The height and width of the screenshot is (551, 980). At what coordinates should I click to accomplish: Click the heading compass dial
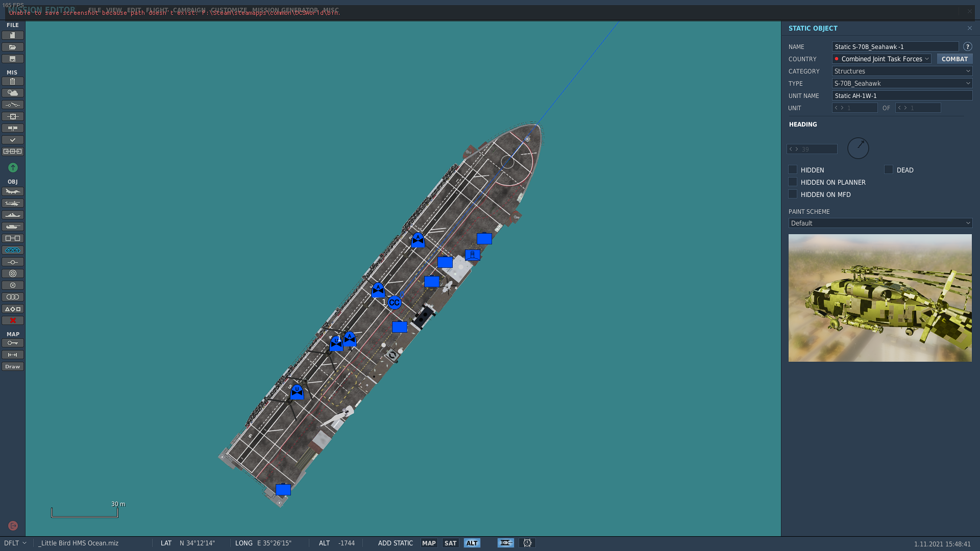(858, 148)
